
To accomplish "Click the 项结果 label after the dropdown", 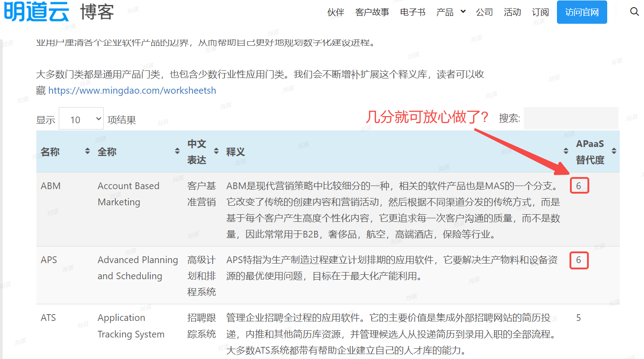I will 122,120.
